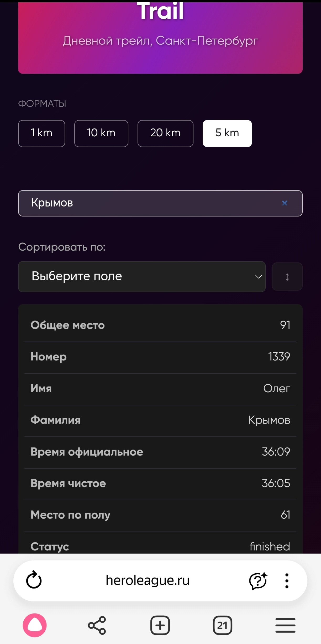Screen dimensions: 321x644
Task: Tap the heroleague.ru address bar
Action: [x=148, y=580]
